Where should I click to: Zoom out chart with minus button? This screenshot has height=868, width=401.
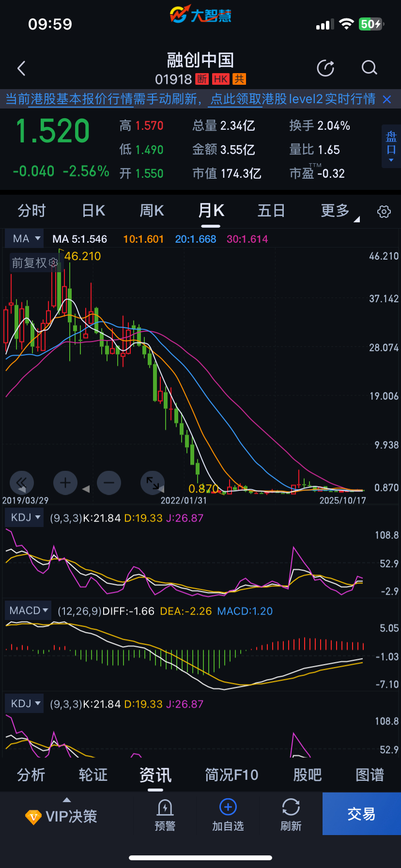pos(109,482)
